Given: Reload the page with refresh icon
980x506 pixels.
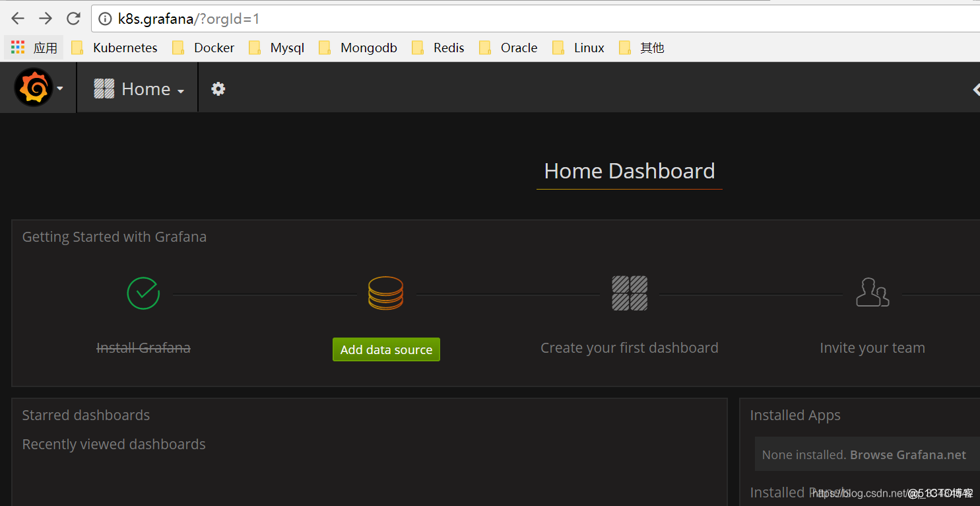Looking at the screenshot, I should 74,18.
